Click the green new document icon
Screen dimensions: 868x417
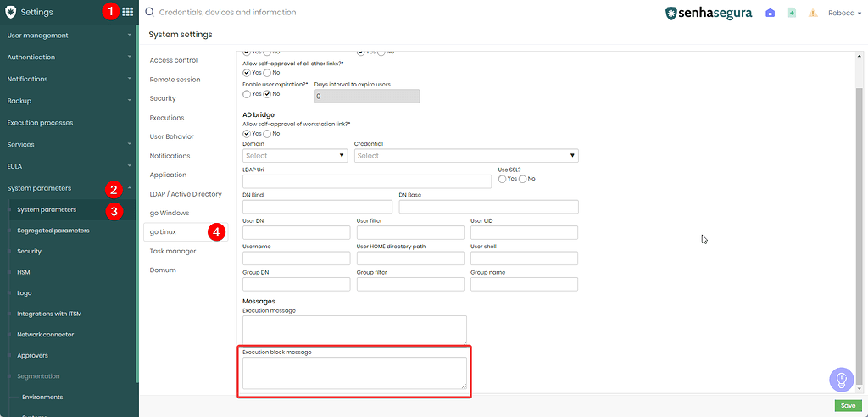pyautogui.click(x=793, y=13)
